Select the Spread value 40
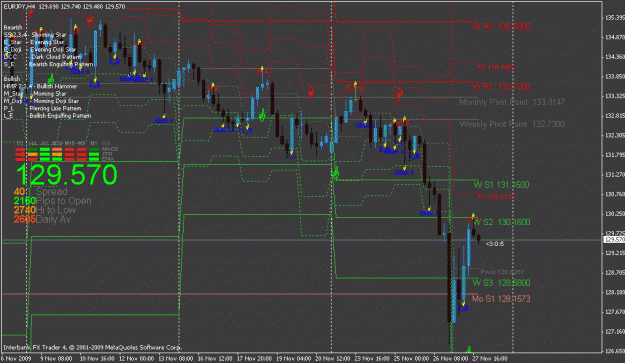Image resolution: width=625 pixels, height=363 pixels. click(x=19, y=192)
